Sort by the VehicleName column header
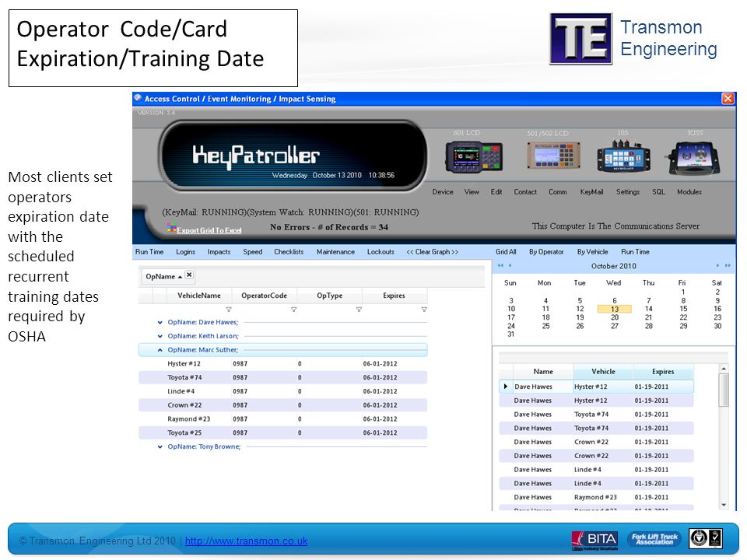Screen dimensions: 747x560 pos(199,296)
